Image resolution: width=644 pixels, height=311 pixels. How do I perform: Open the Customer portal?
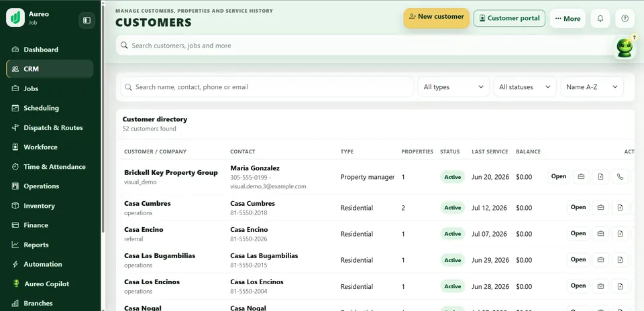(x=509, y=19)
